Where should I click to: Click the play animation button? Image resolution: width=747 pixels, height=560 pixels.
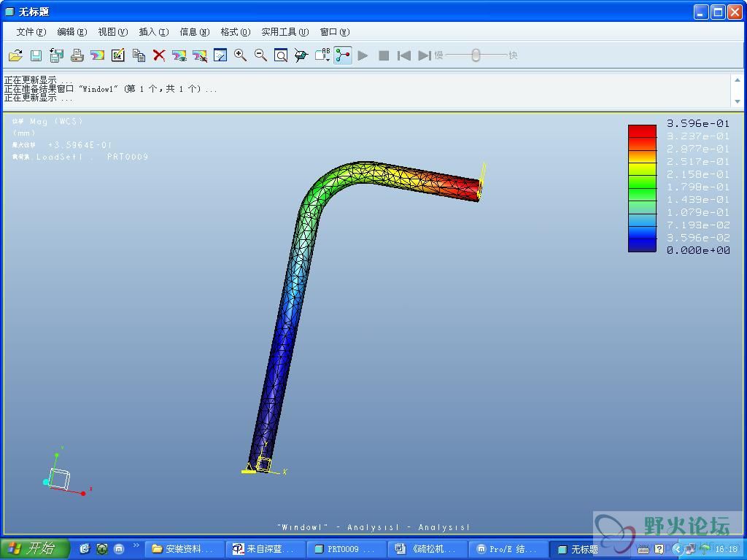pyautogui.click(x=363, y=55)
